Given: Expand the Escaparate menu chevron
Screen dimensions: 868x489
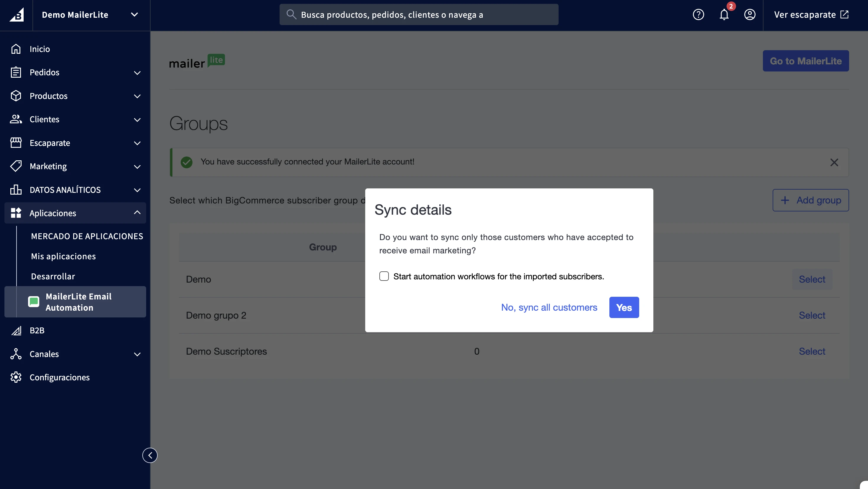Looking at the screenshot, I should click(x=137, y=143).
